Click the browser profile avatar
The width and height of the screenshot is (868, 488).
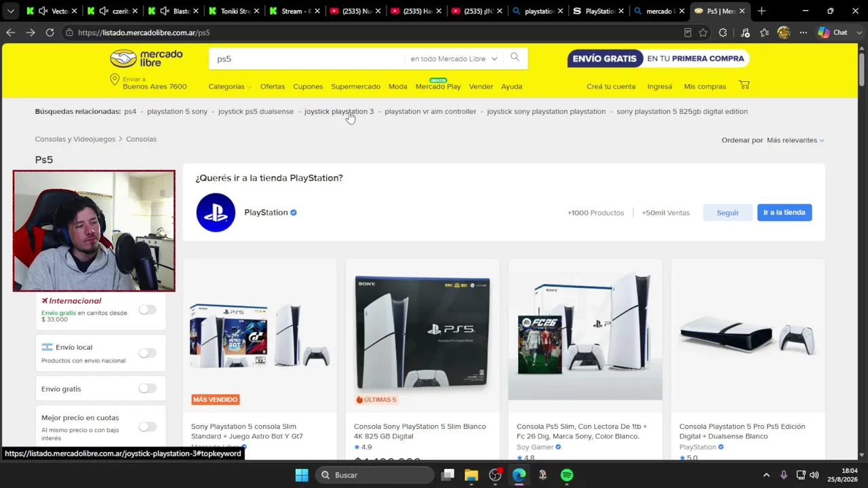(784, 33)
